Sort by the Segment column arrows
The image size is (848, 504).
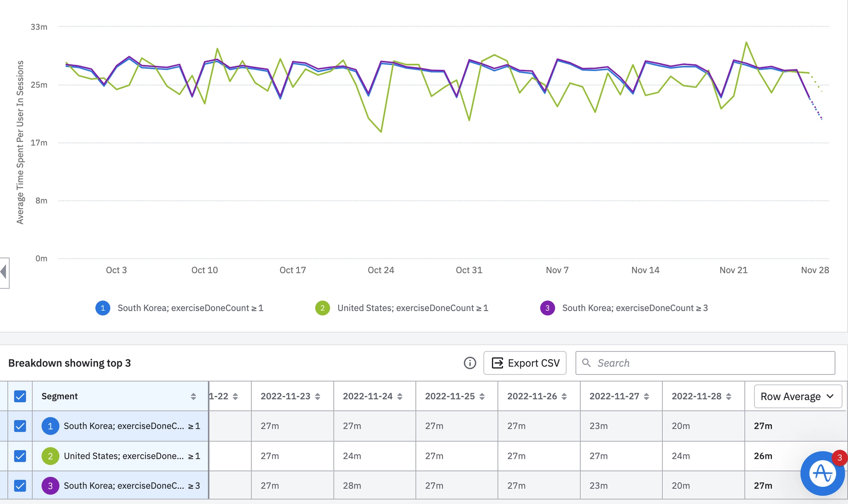193,396
